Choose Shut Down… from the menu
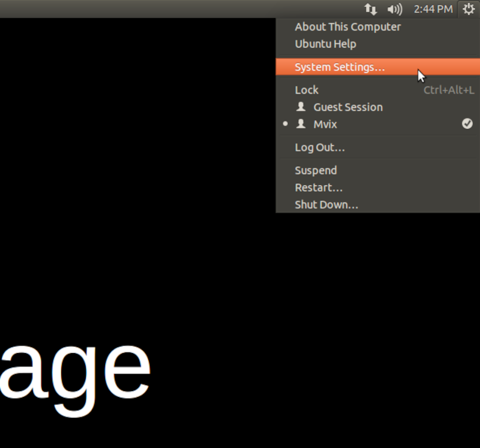This screenshot has height=448, width=480. 378,204
